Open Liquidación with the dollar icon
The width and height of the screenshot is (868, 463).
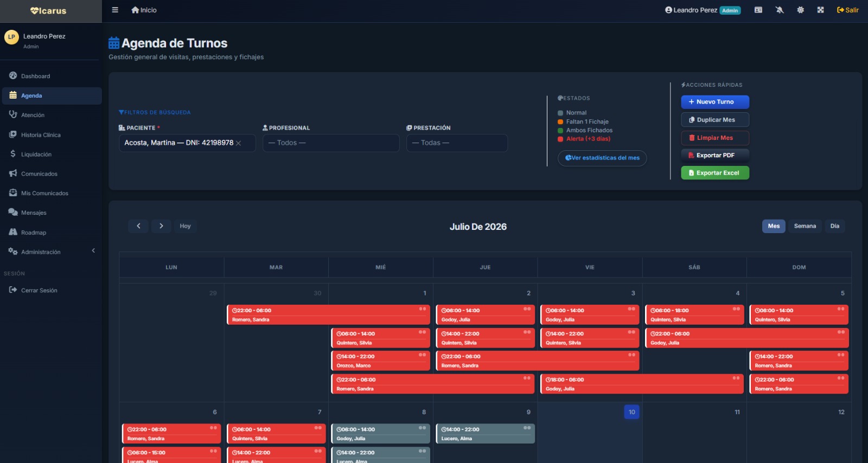coord(51,154)
